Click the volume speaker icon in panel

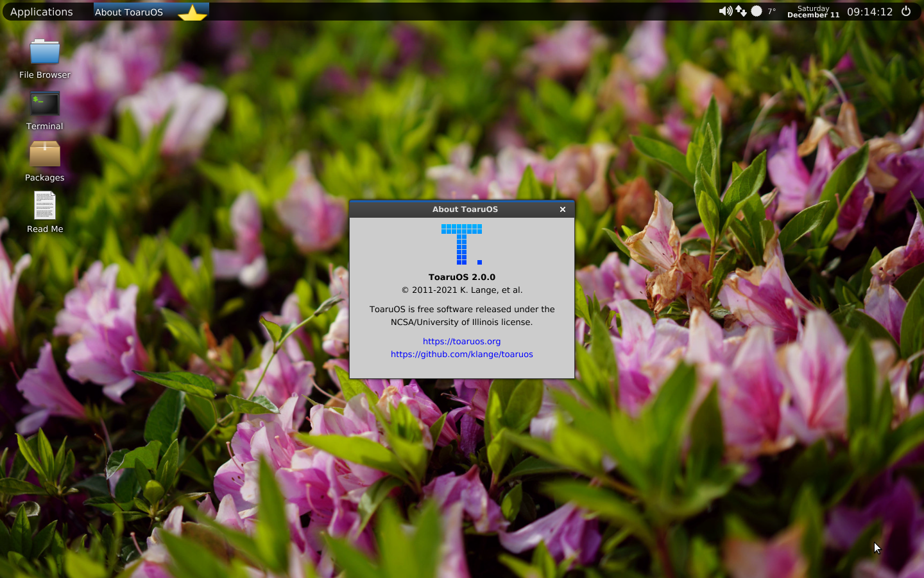pyautogui.click(x=725, y=11)
